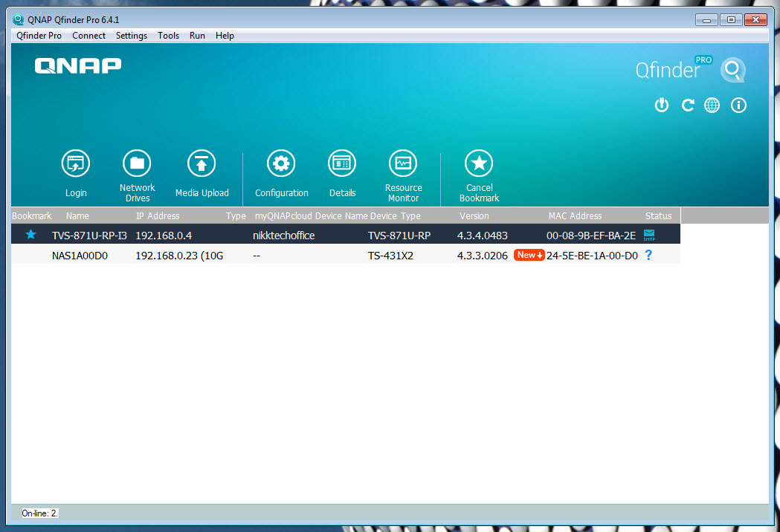Sort by the MAC Address column header
This screenshot has height=532, width=780.
tap(575, 215)
